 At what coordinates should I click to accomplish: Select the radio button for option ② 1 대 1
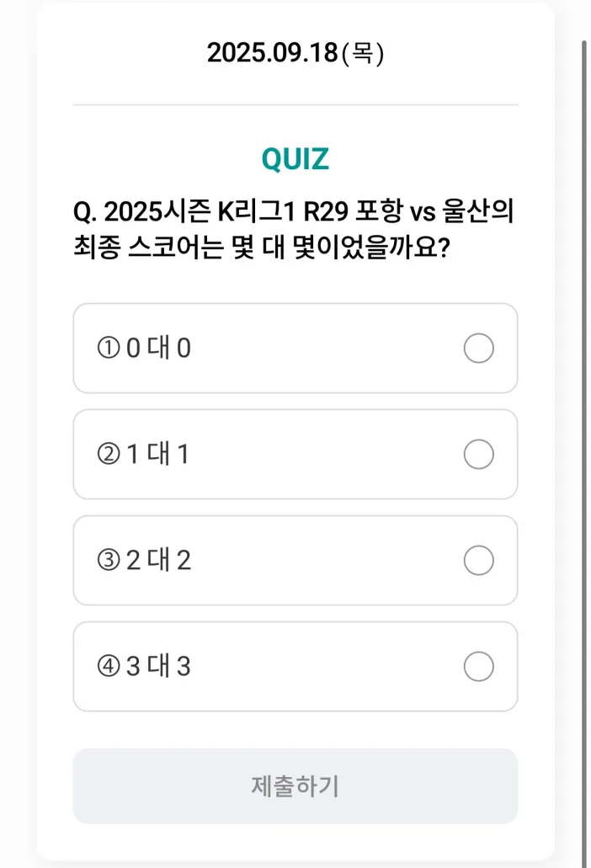[478, 455]
